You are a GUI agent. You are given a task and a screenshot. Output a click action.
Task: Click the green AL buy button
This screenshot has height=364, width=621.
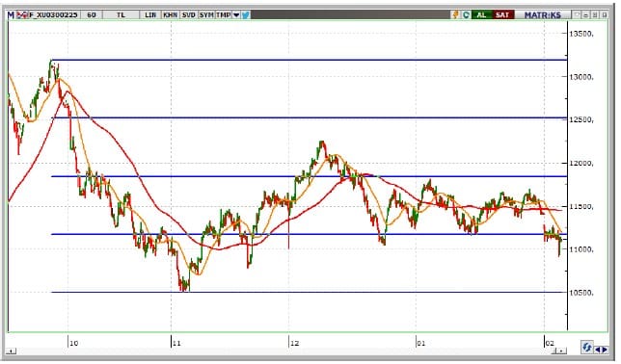click(x=481, y=15)
